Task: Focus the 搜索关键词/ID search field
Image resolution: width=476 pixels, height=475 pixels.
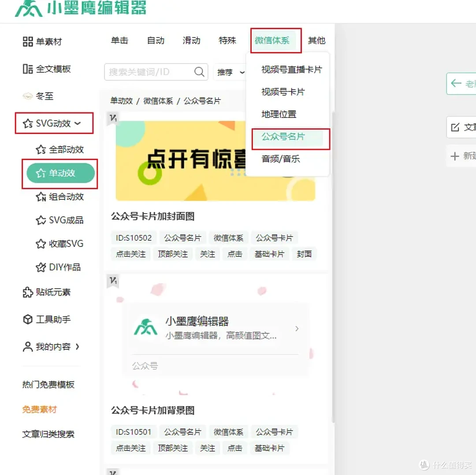Action: click(156, 72)
